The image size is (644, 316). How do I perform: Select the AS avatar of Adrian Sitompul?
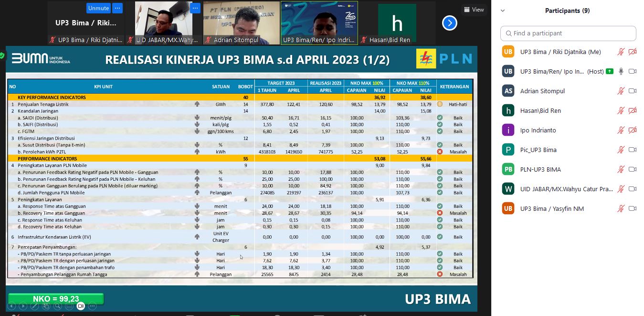tap(508, 91)
